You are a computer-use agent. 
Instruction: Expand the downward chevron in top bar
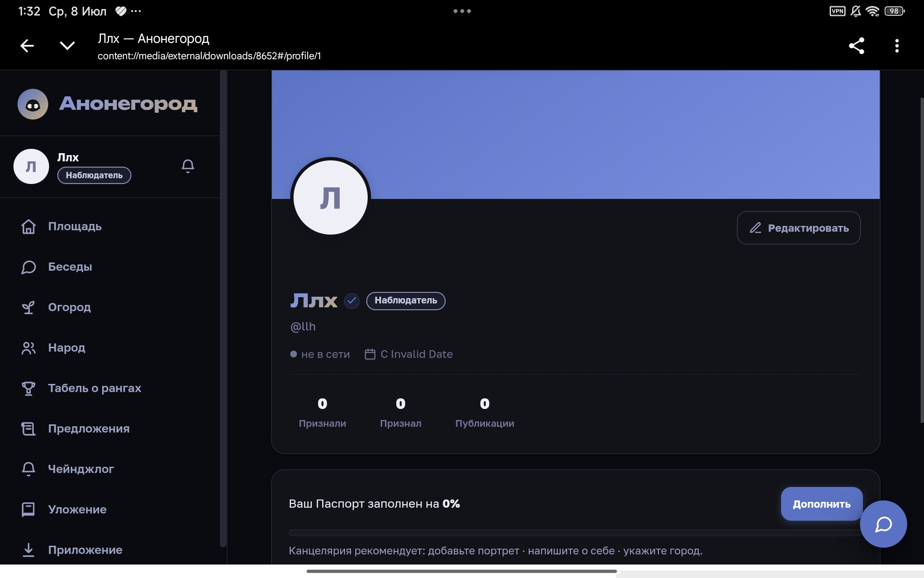67,46
